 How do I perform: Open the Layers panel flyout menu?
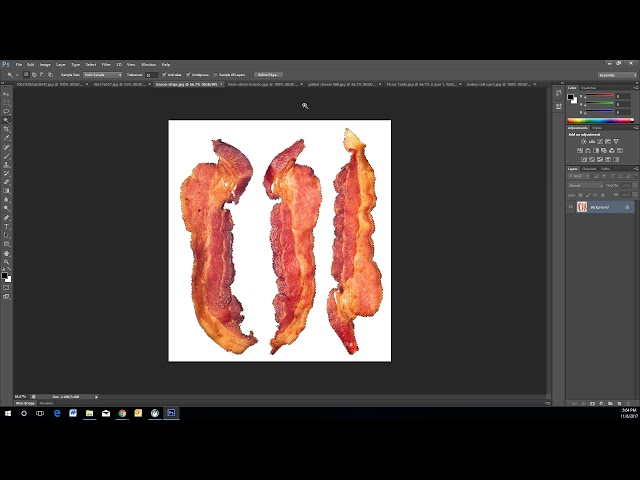tap(636, 169)
